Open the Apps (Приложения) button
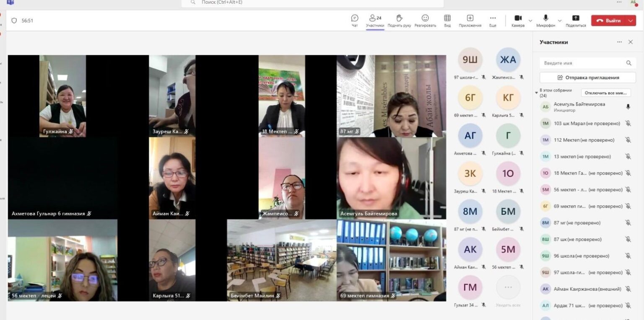The width and height of the screenshot is (644, 320). click(470, 21)
